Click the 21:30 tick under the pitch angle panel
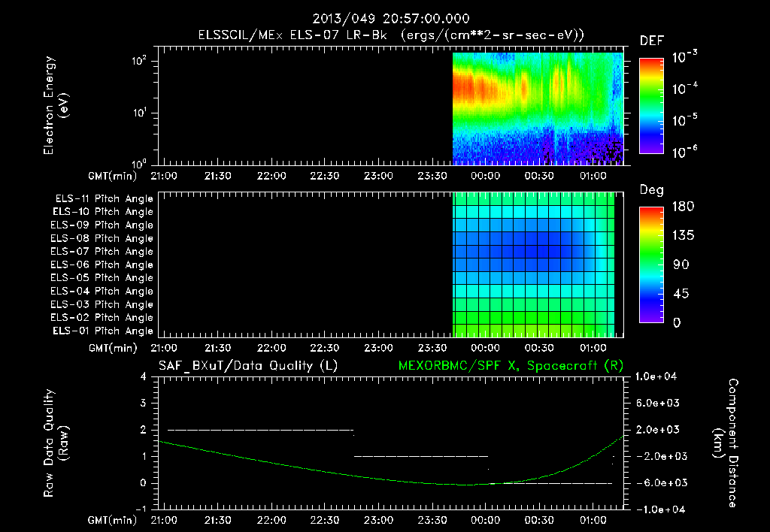770x532 pixels. 217,349
